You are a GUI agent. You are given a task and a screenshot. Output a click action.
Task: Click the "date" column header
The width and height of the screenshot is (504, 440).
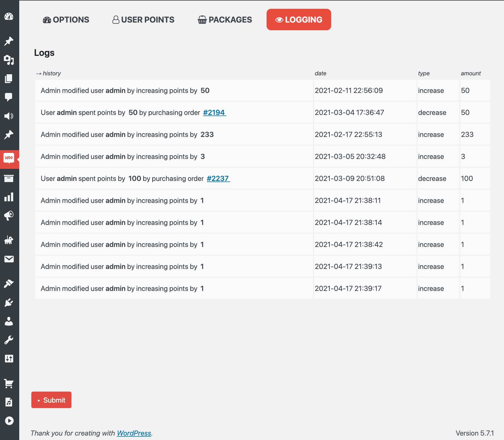click(x=320, y=73)
